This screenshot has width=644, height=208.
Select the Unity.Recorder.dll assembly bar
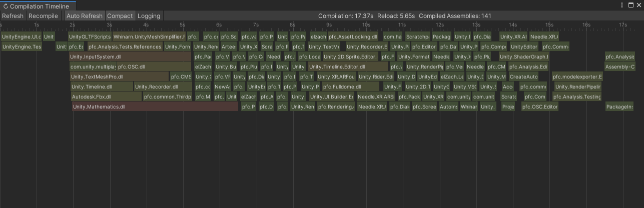tap(163, 86)
